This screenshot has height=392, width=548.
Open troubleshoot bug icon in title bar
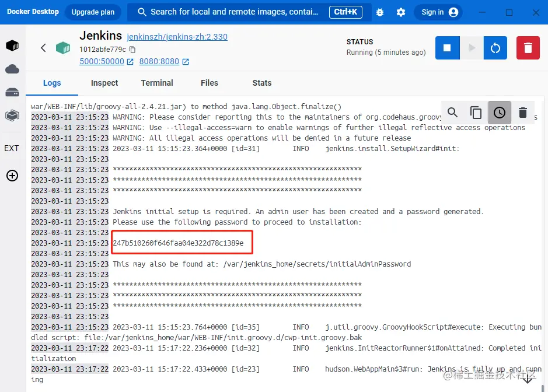(x=380, y=12)
